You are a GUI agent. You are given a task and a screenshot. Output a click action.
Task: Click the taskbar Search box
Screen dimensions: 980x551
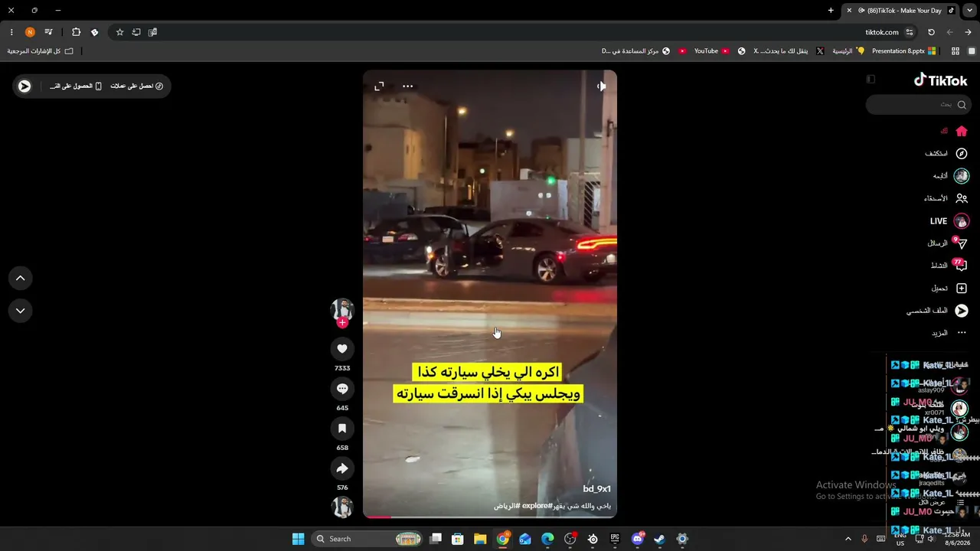(366, 539)
